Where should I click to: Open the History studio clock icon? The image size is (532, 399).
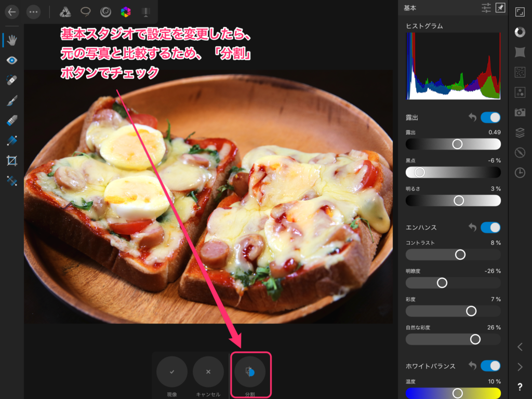tap(520, 172)
